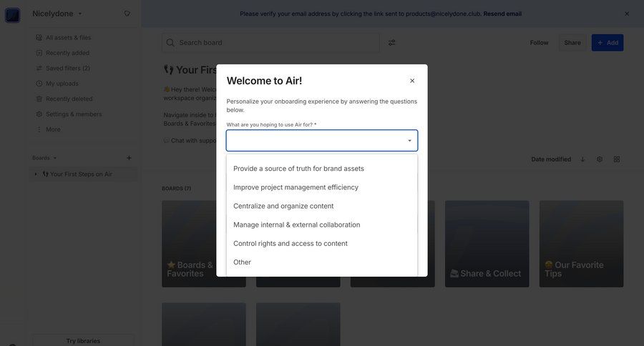Open the Share & Collect board thumbnail
Screen dimensions: 644x346
[487, 244]
